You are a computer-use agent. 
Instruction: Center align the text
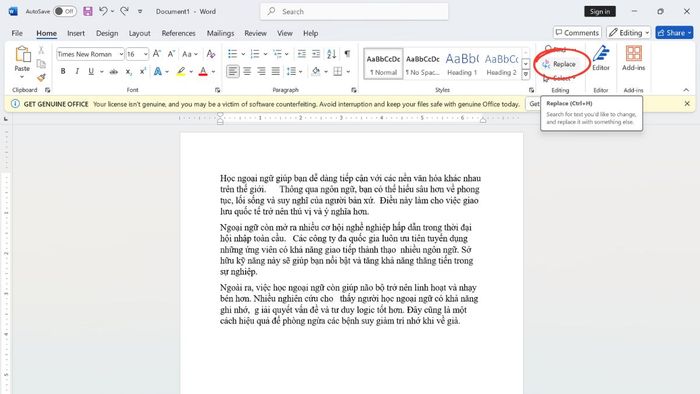point(247,71)
